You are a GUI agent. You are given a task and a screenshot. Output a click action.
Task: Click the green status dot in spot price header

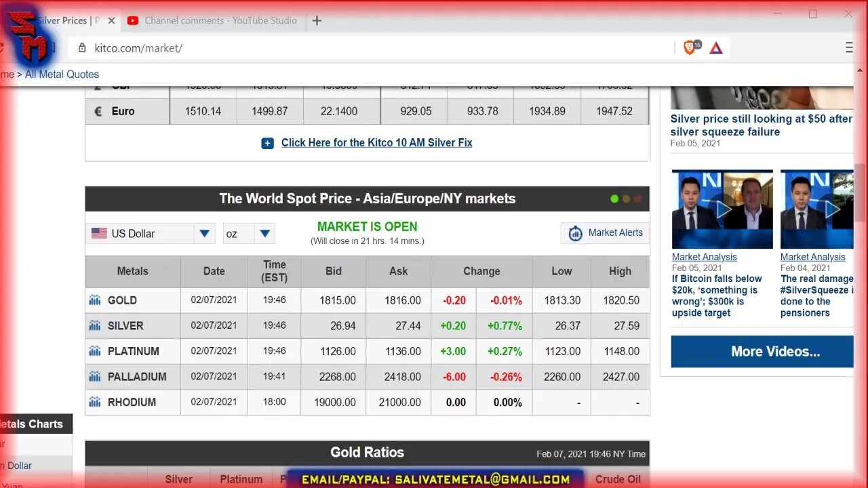pos(614,199)
